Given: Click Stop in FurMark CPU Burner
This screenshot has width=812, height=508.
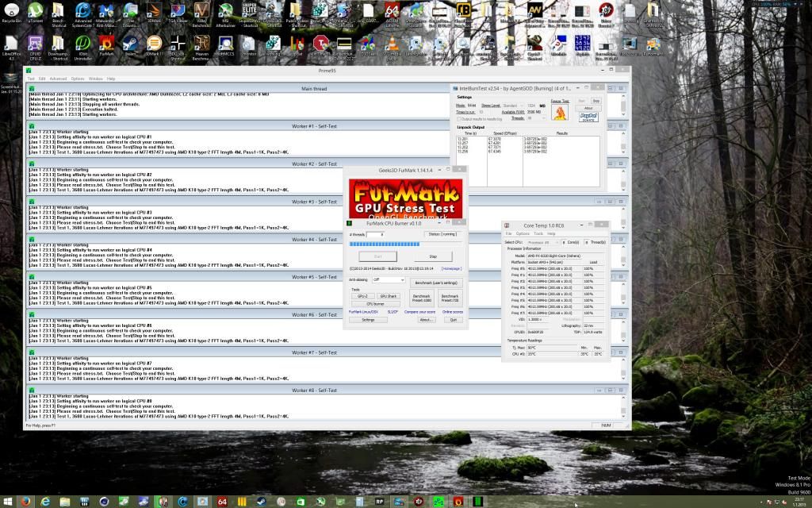Looking at the screenshot, I should (433, 256).
